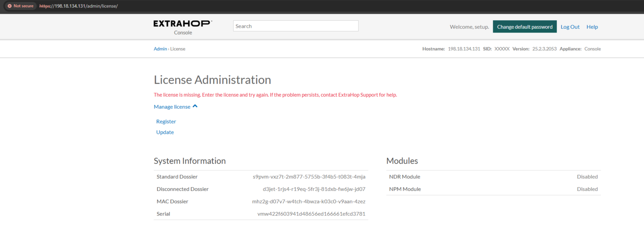Click the MAC Dossier label
Viewport: 644px width, 235px height.
click(x=172, y=201)
